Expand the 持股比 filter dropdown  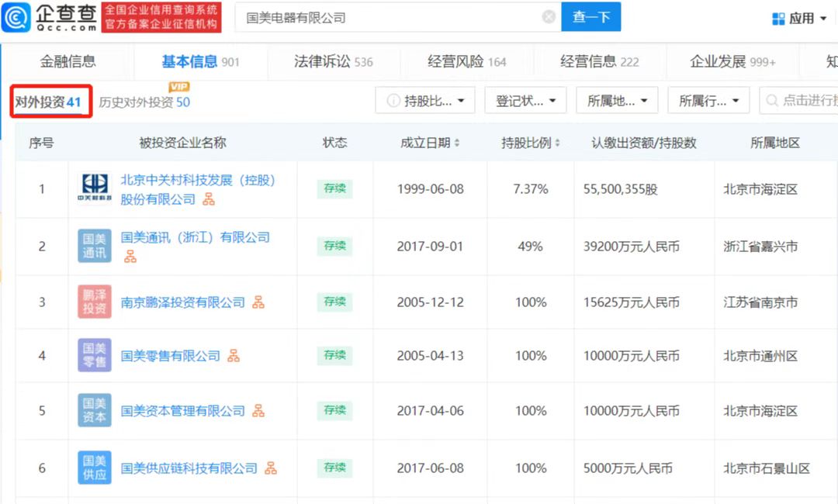425,100
